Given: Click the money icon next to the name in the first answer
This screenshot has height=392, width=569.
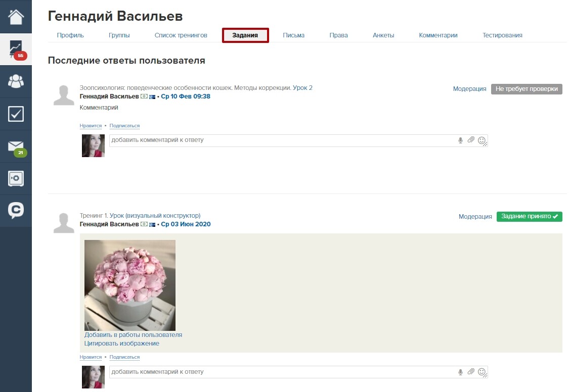Looking at the screenshot, I should tap(144, 96).
